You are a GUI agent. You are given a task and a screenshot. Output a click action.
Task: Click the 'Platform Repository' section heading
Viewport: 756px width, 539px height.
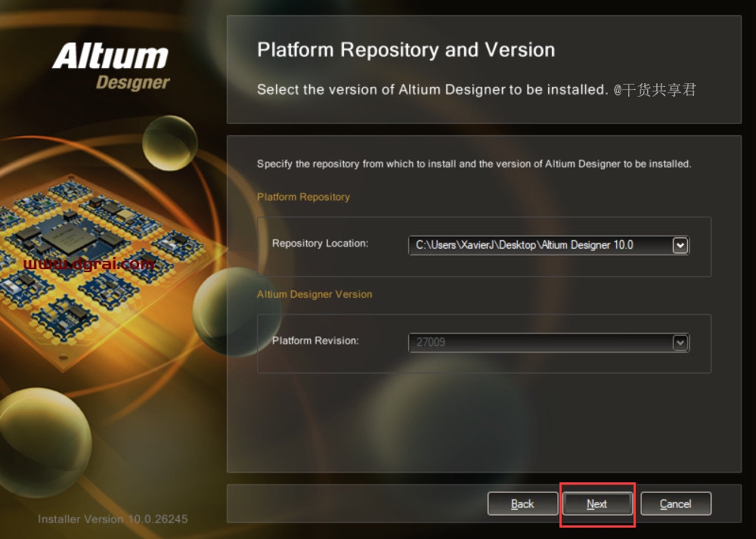(x=303, y=197)
